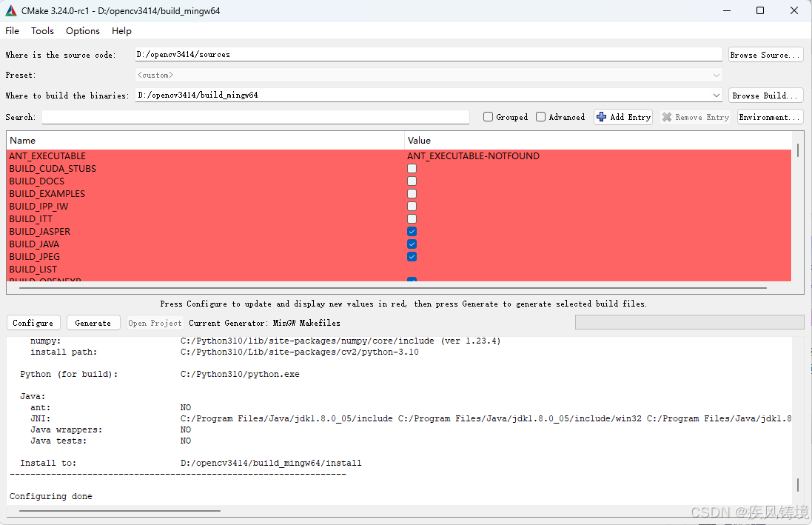Image resolution: width=812 pixels, height=525 pixels.
Task: Select the BUILD_JAVA entry name
Action: (x=34, y=244)
